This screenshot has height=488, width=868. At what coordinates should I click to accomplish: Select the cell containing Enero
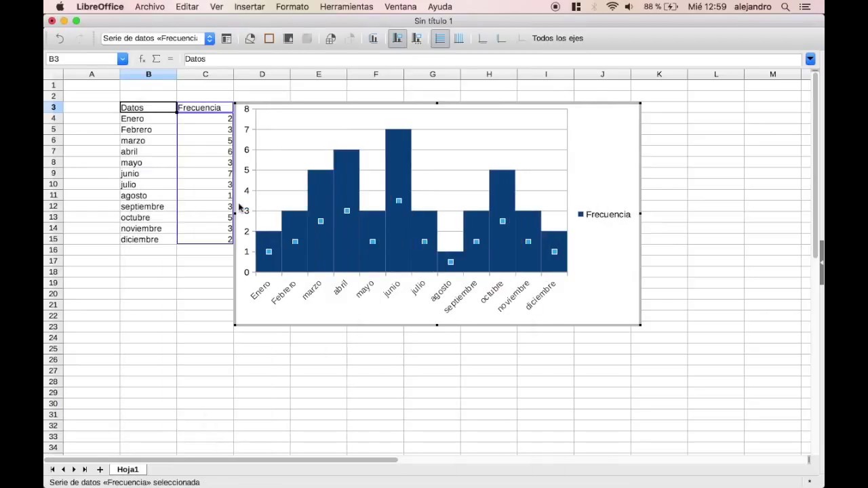click(149, 119)
